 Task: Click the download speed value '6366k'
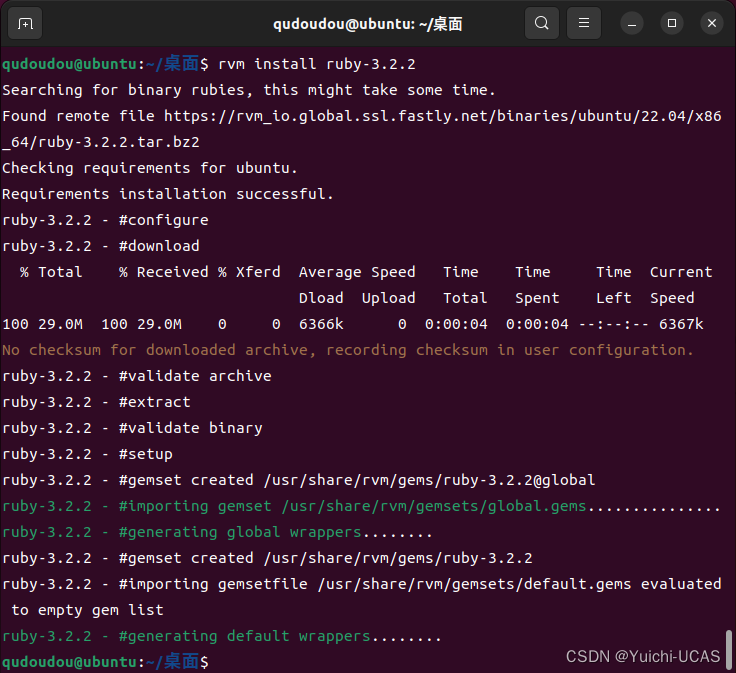(x=321, y=324)
